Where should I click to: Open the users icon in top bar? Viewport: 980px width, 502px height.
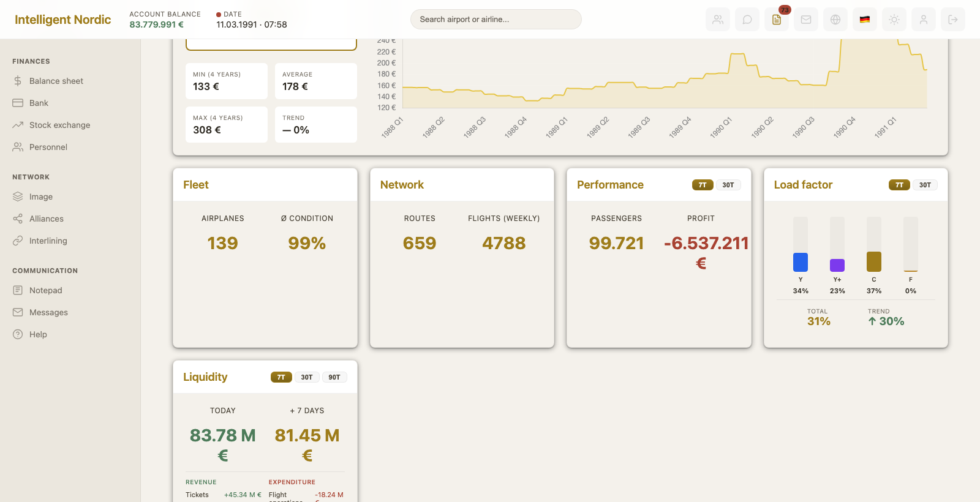tap(718, 20)
